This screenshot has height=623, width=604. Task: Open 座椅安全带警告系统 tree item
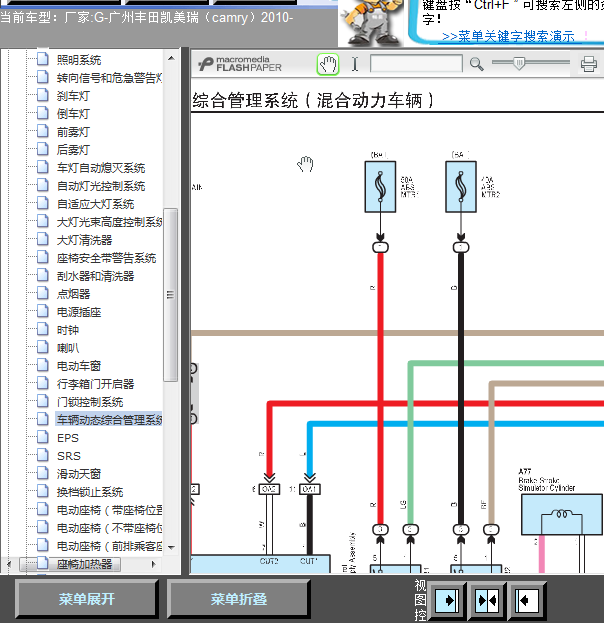[x=106, y=258]
